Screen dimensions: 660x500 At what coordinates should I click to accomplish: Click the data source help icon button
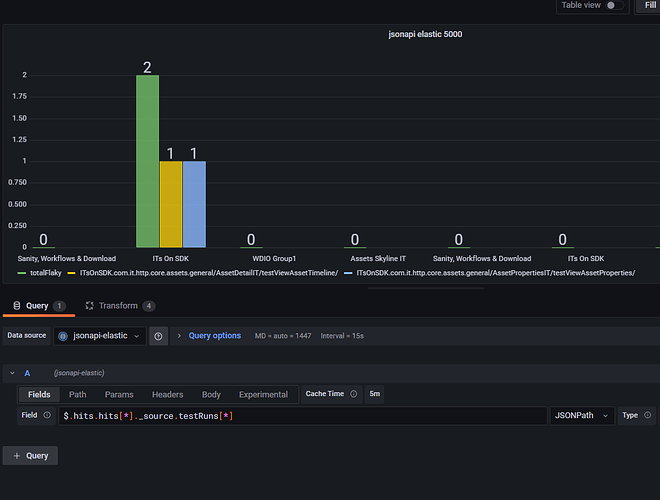coord(158,336)
